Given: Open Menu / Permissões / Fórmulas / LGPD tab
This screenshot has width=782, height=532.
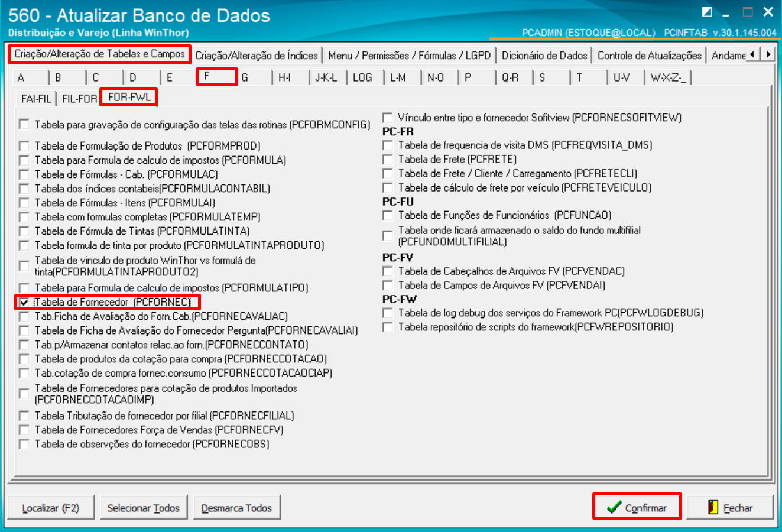Looking at the screenshot, I should (410, 55).
